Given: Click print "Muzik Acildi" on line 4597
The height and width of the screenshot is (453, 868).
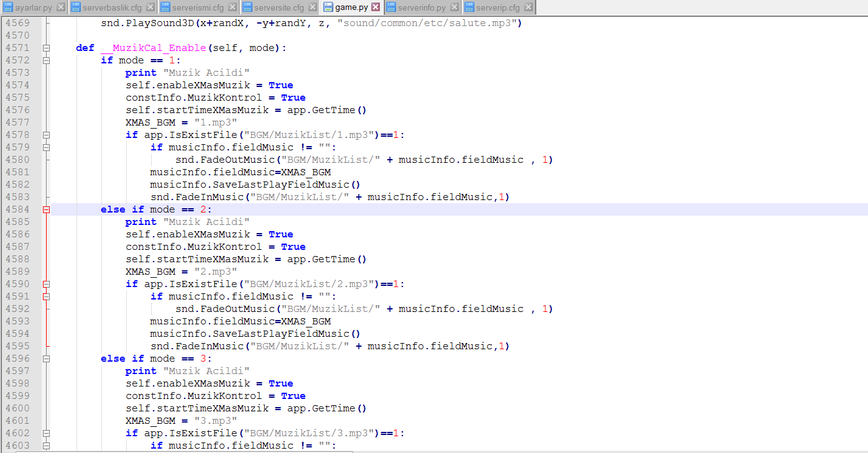Looking at the screenshot, I should (188, 371).
